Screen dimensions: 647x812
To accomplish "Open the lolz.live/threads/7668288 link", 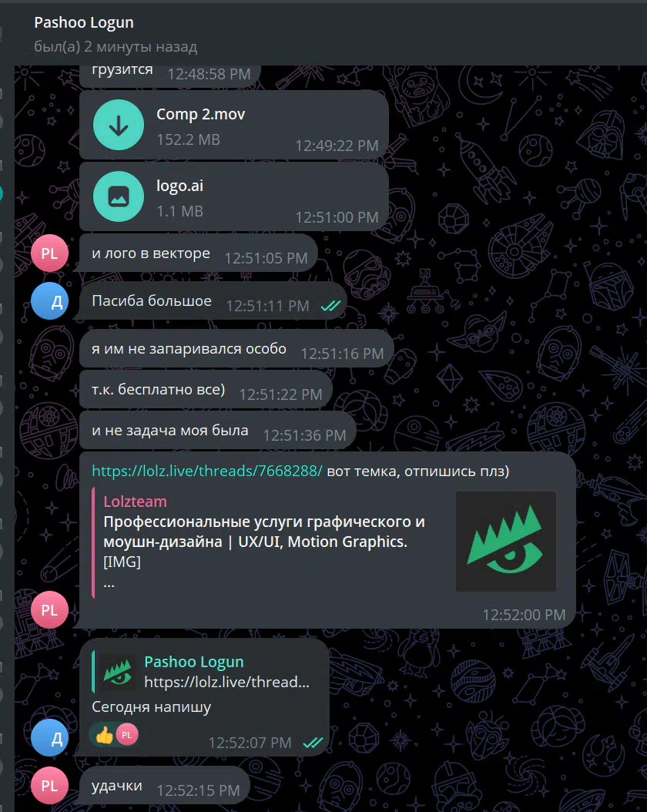I will [x=207, y=471].
